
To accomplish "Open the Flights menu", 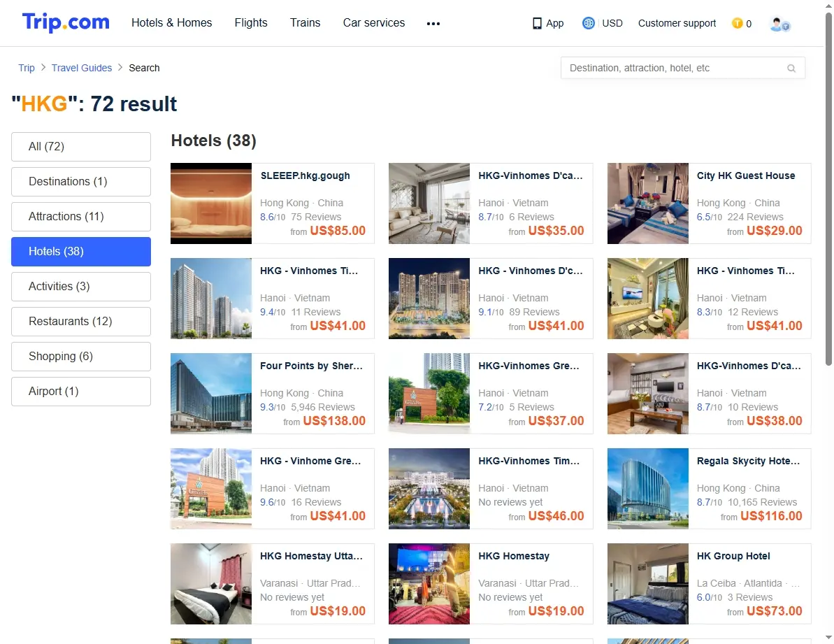I will (x=251, y=23).
